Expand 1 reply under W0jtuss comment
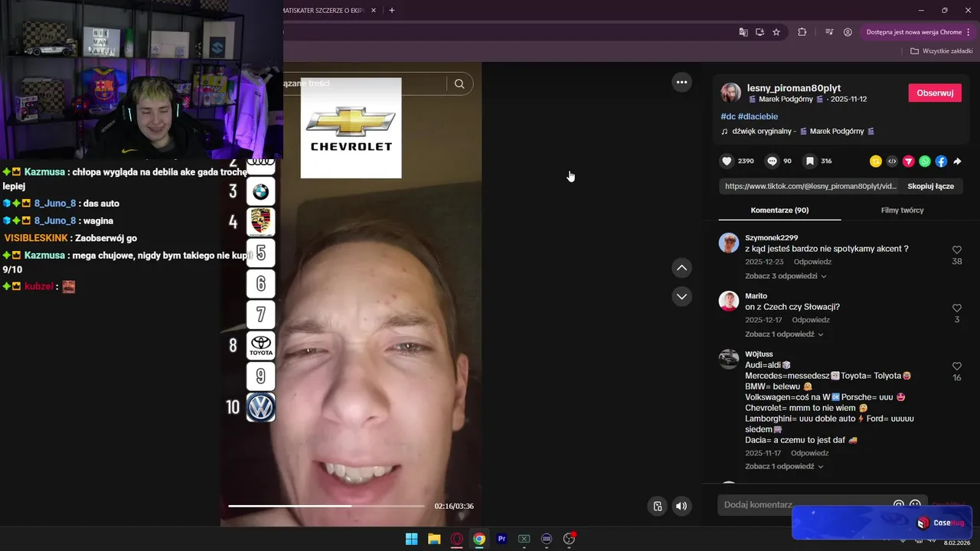Image resolution: width=980 pixels, height=551 pixels. 784,466
